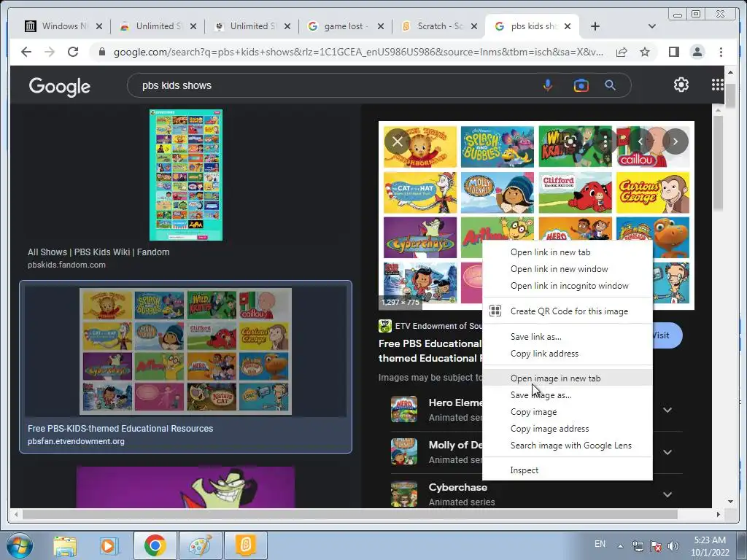The height and width of the screenshot is (560, 747).
Task: Open the purple cartoon villain thumbnail
Action: (185, 487)
